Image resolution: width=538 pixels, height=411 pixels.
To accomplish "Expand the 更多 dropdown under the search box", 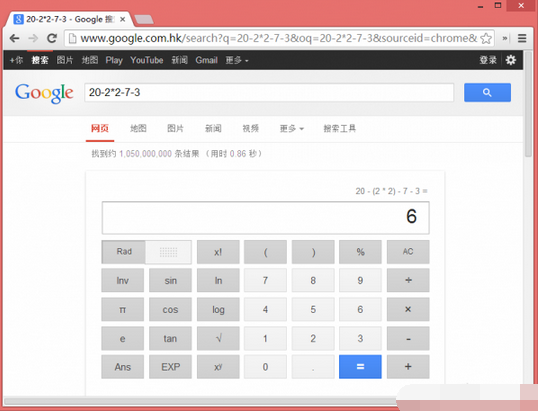I will tap(292, 129).
